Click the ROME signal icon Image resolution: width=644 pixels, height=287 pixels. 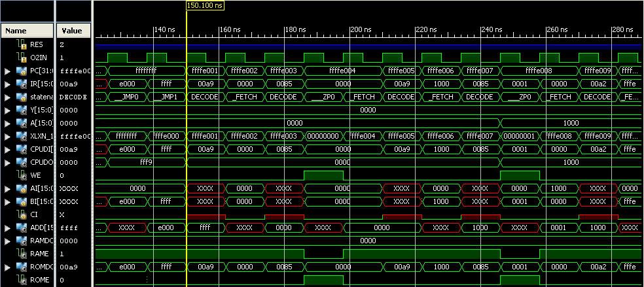20,280
